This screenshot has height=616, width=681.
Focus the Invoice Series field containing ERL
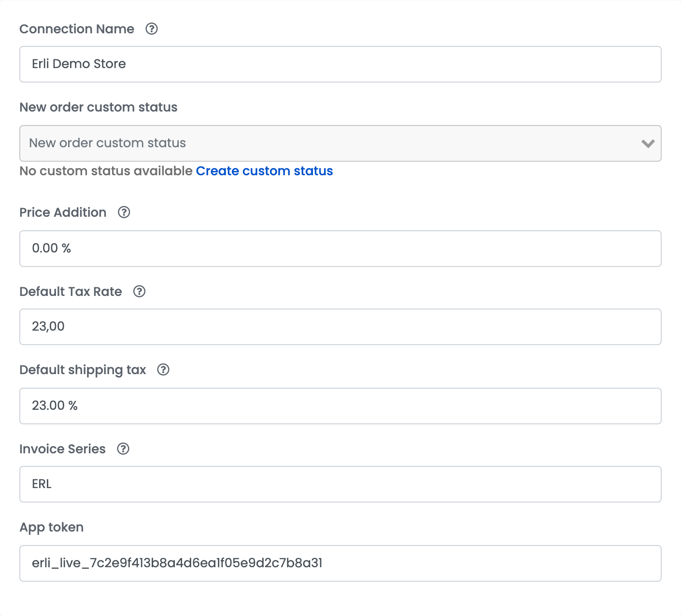340,484
